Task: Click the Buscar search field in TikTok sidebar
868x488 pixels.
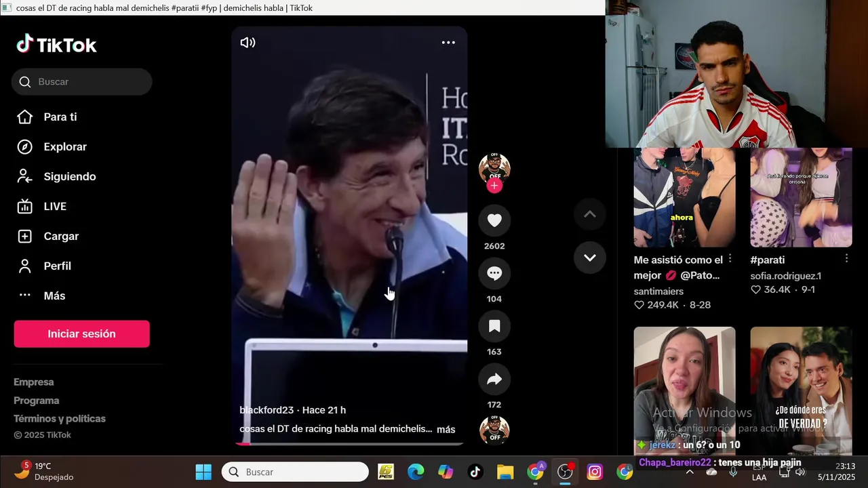Action: [x=81, y=81]
